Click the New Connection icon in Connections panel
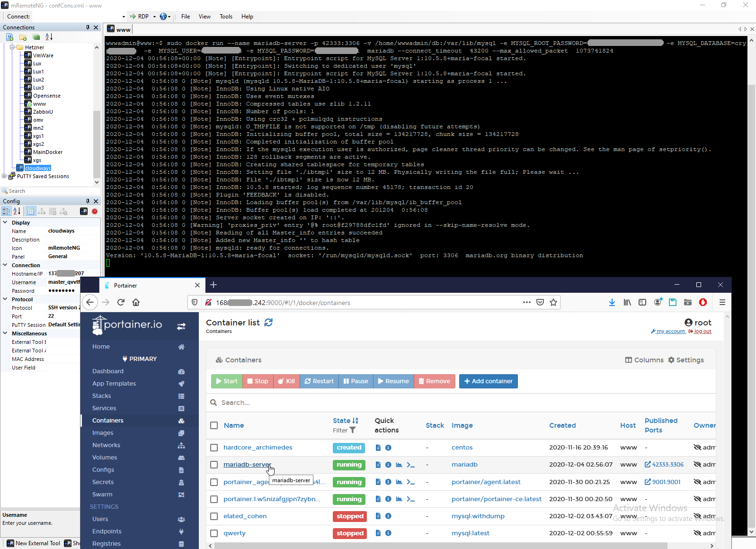 [9, 37]
